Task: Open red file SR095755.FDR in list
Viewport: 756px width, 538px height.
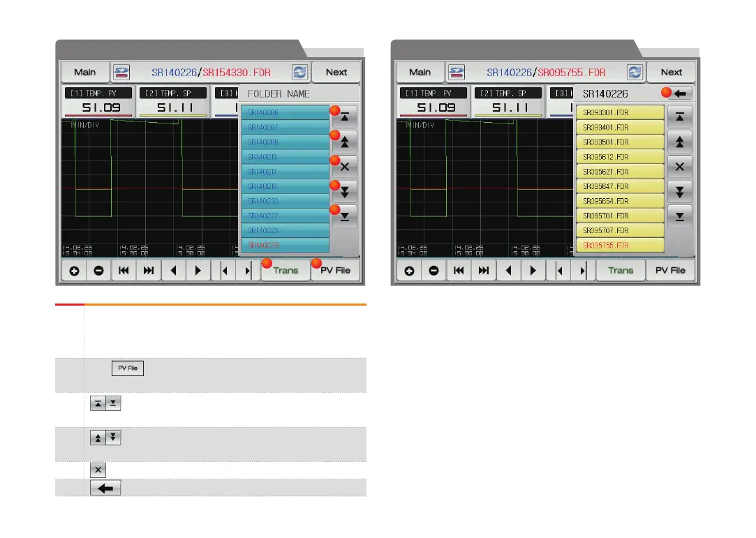Action: pyautogui.click(x=620, y=246)
